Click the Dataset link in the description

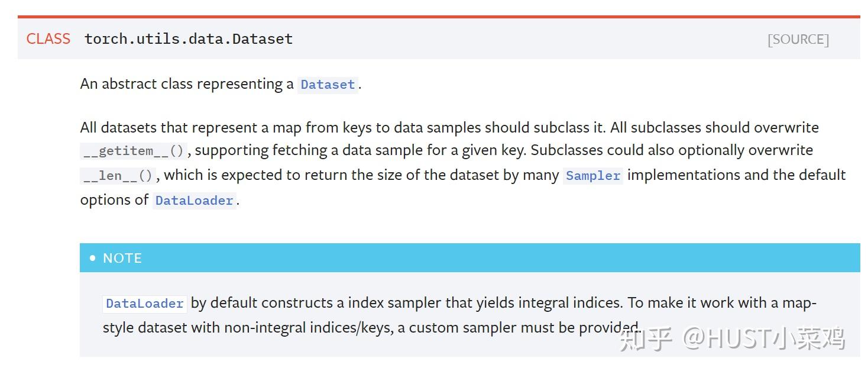[328, 85]
